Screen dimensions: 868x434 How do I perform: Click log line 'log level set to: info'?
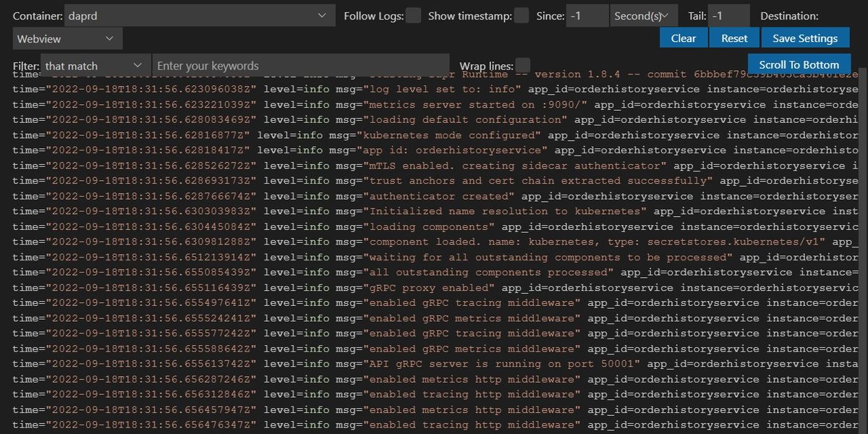[434, 90]
